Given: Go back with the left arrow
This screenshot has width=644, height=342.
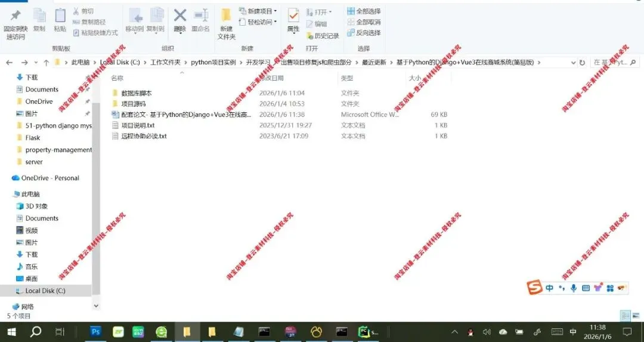Looking at the screenshot, I should (x=10, y=63).
